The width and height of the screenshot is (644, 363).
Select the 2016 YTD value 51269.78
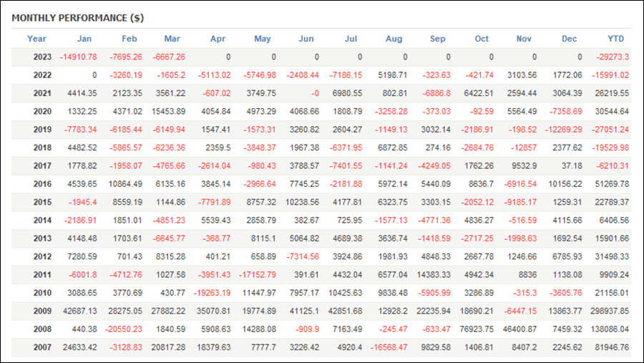tap(612, 184)
